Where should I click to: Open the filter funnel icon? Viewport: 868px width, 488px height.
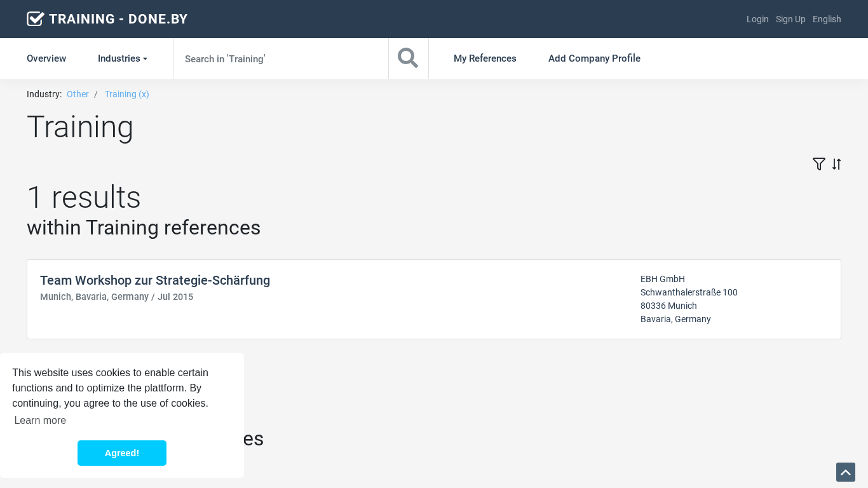[x=818, y=164]
